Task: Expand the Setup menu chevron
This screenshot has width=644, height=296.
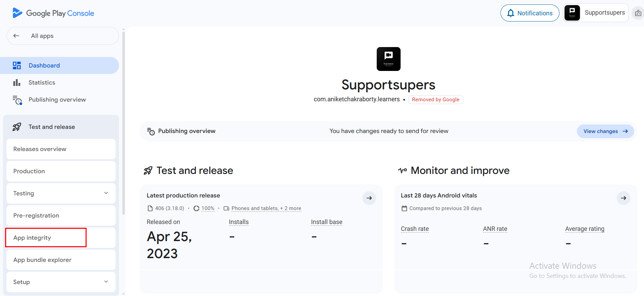Action: pos(106,282)
